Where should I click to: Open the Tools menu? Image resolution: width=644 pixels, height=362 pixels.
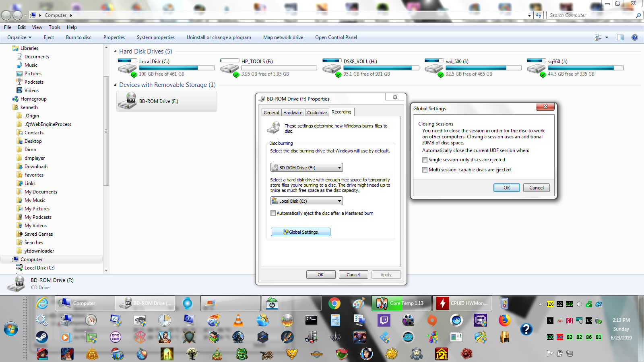pos(54,27)
